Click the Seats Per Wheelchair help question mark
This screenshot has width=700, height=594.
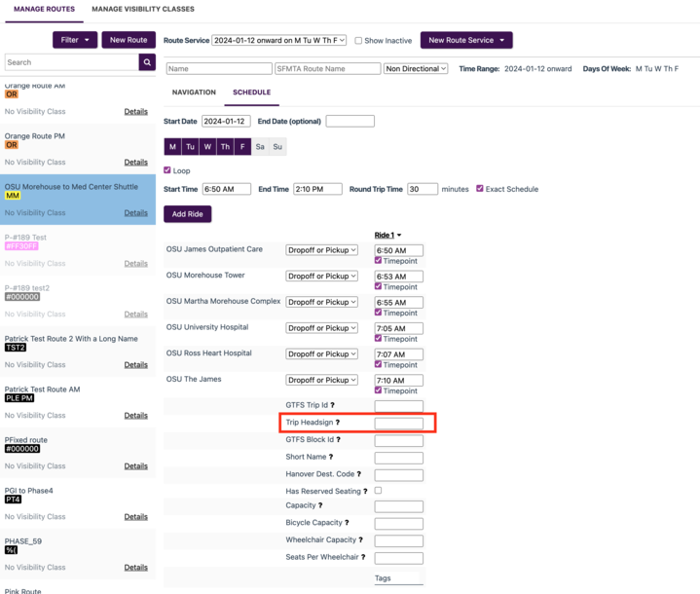(x=363, y=557)
